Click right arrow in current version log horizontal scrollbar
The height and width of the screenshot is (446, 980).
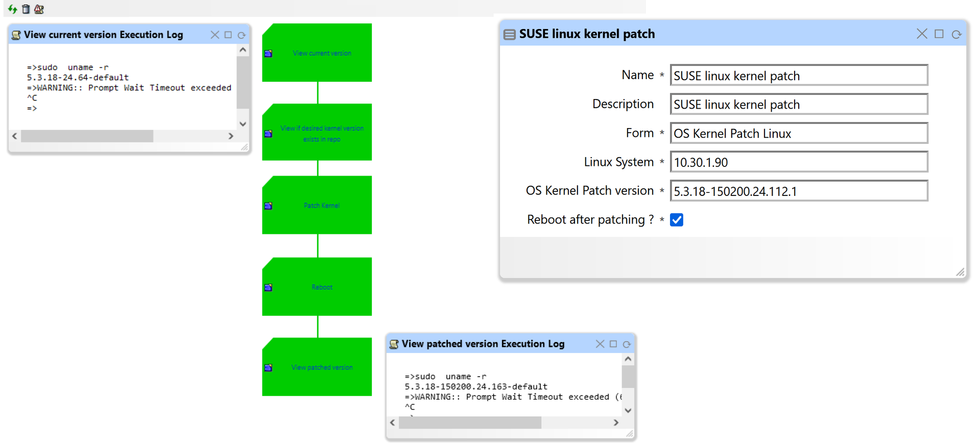click(x=231, y=136)
